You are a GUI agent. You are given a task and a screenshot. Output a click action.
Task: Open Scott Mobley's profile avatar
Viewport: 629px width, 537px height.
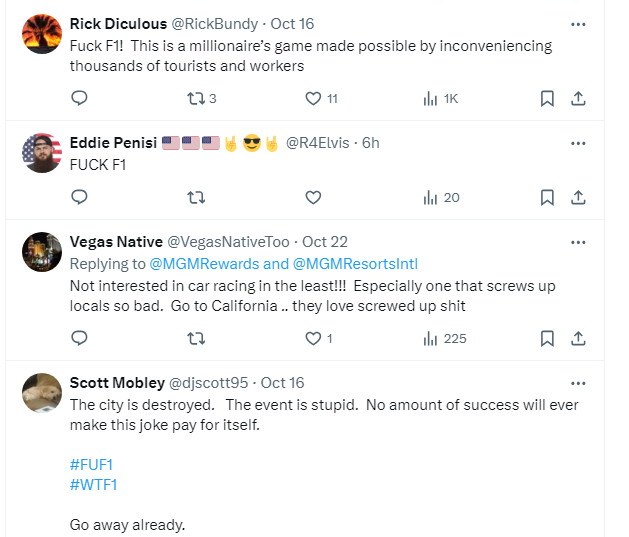[x=41, y=392]
